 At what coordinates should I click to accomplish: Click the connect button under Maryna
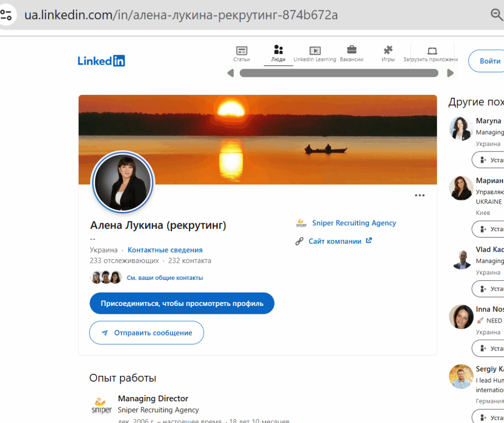tap(488, 160)
